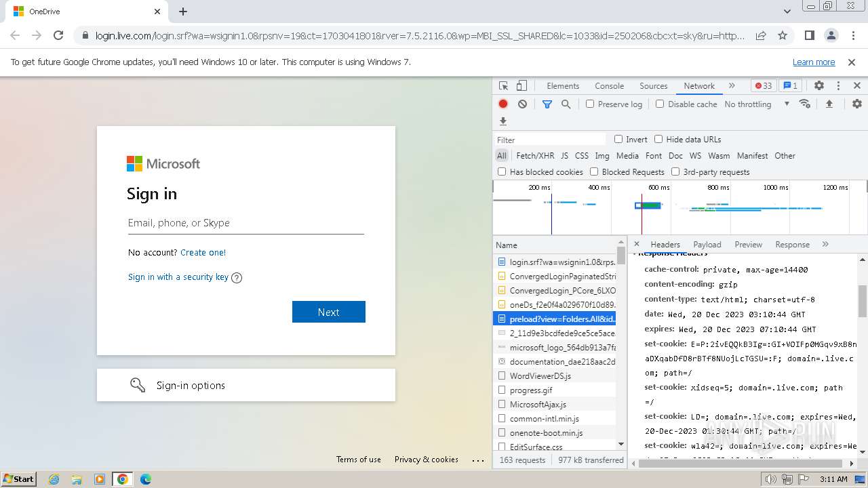Image resolution: width=868 pixels, height=488 pixels.
Task: Open network search magnifier icon
Action: 566,104
